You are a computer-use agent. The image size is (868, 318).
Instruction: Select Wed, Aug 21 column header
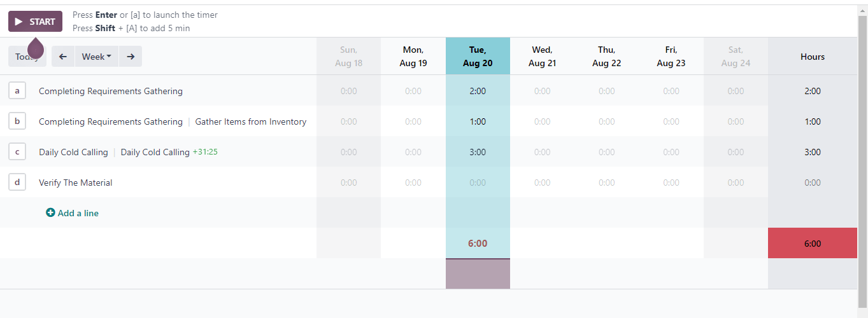click(x=542, y=56)
